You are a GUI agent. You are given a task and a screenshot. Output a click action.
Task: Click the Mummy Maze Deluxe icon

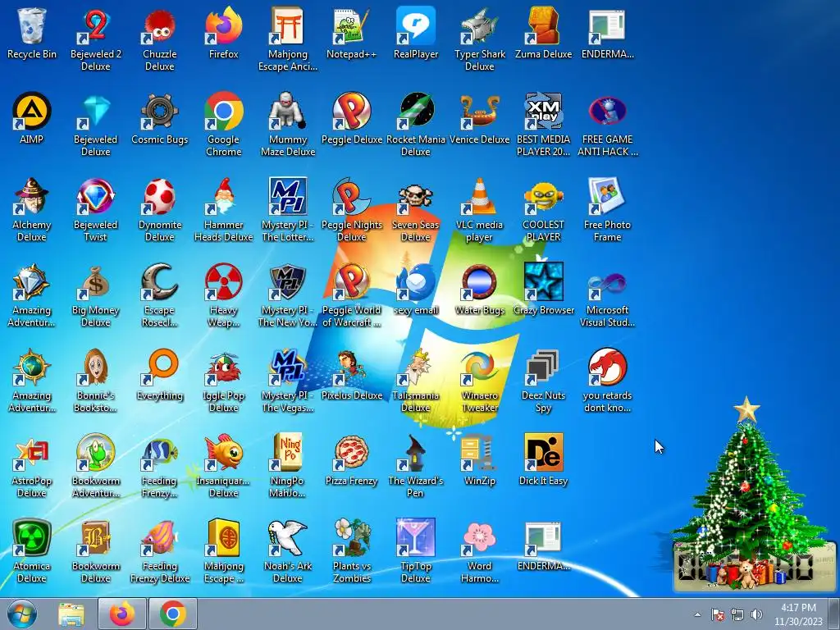288,111
